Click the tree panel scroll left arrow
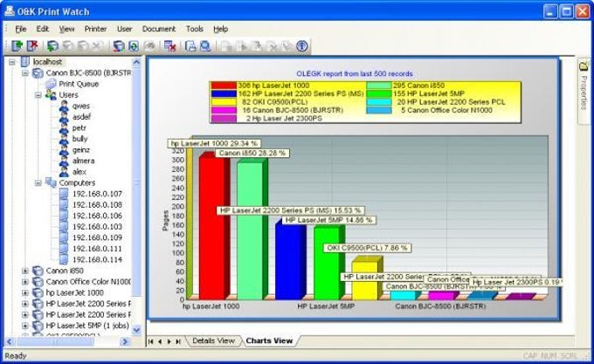Image resolution: width=594 pixels, height=364 pixels. pyautogui.click(x=10, y=341)
